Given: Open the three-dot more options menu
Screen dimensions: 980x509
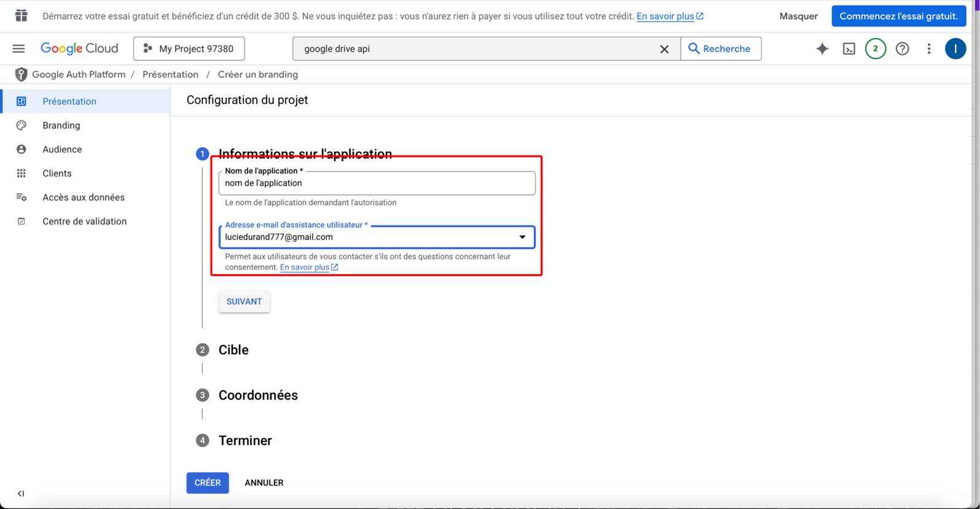Looking at the screenshot, I should pyautogui.click(x=928, y=49).
